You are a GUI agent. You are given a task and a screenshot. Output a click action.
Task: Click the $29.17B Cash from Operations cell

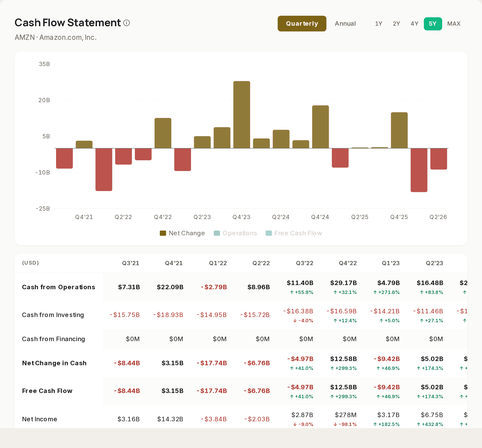343,283
